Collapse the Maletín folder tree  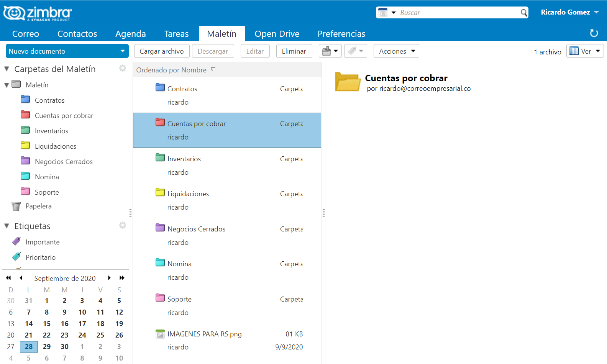(7, 85)
